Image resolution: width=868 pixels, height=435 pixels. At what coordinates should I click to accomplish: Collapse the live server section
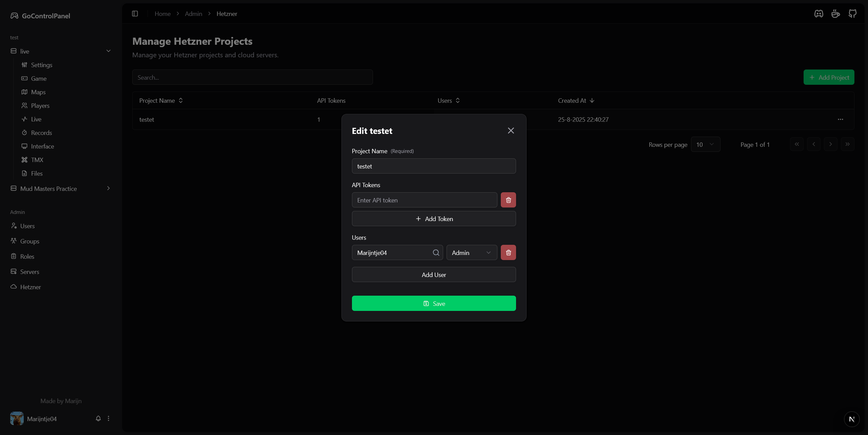108,51
